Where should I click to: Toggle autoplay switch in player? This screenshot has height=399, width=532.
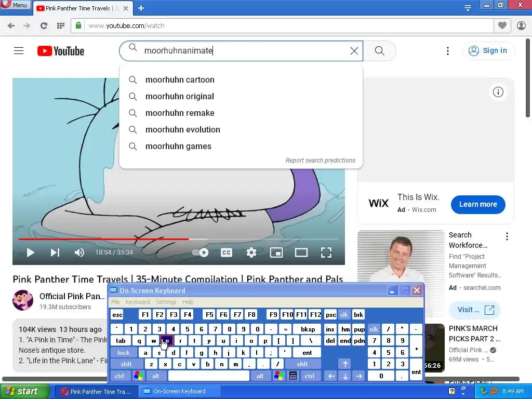coord(200,252)
